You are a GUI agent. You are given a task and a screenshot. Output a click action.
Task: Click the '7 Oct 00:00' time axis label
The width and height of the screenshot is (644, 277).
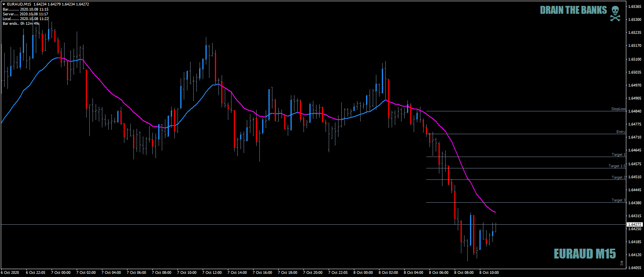61,273
